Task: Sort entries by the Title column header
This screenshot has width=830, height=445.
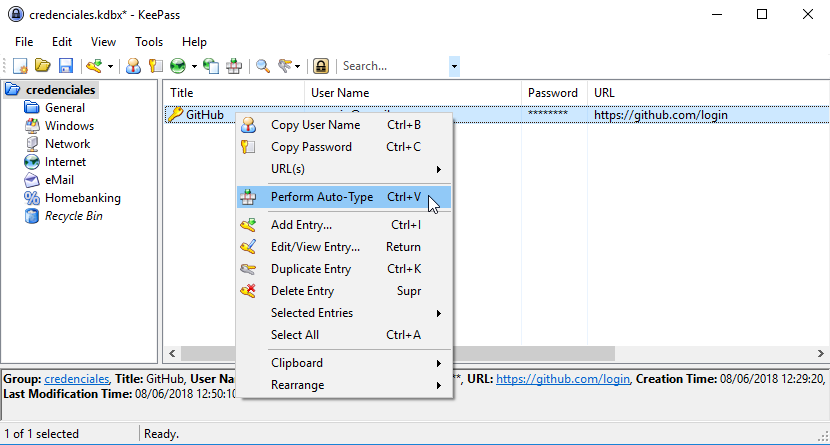Action: (234, 93)
